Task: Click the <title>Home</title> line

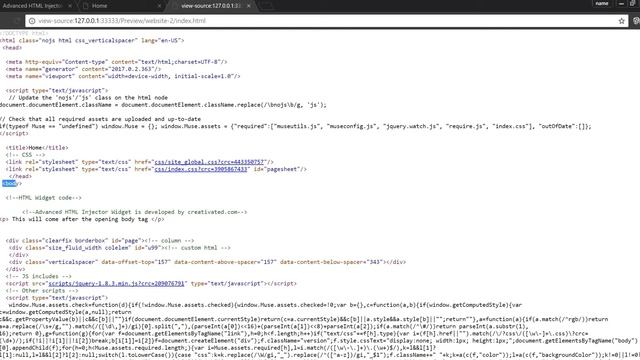Action: 37,148
